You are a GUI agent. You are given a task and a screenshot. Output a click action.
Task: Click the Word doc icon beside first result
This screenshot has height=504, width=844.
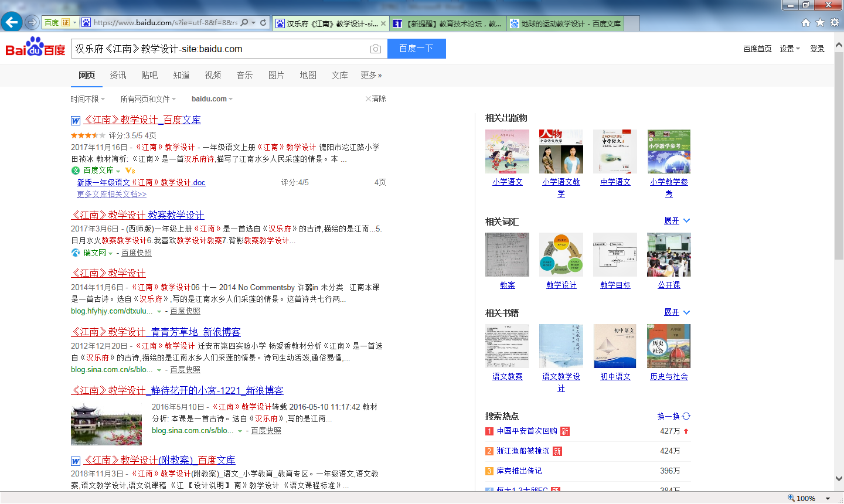point(76,121)
